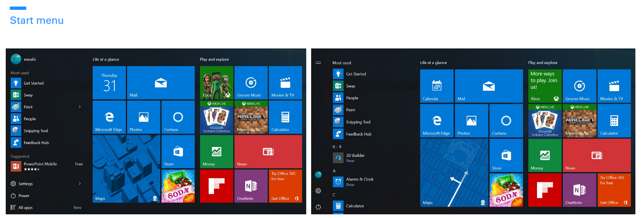Open Movies & TV tile in left Start menu
The width and height of the screenshot is (644, 218).
285,83
